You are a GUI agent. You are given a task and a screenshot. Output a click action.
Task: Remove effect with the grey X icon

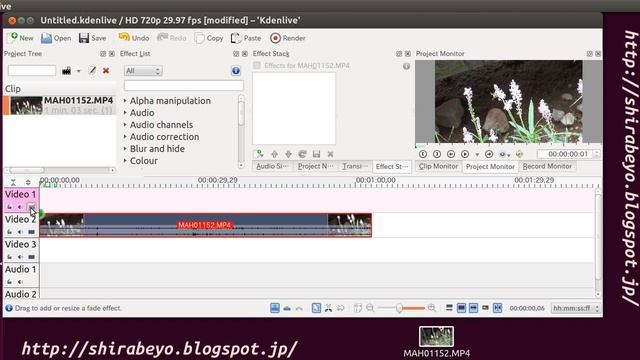pyautogui.click(x=330, y=154)
